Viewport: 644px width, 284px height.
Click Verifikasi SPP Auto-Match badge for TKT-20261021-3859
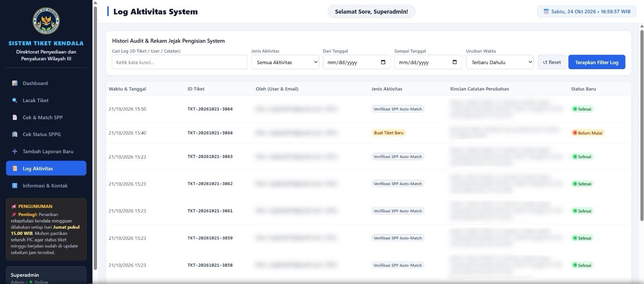398,238
